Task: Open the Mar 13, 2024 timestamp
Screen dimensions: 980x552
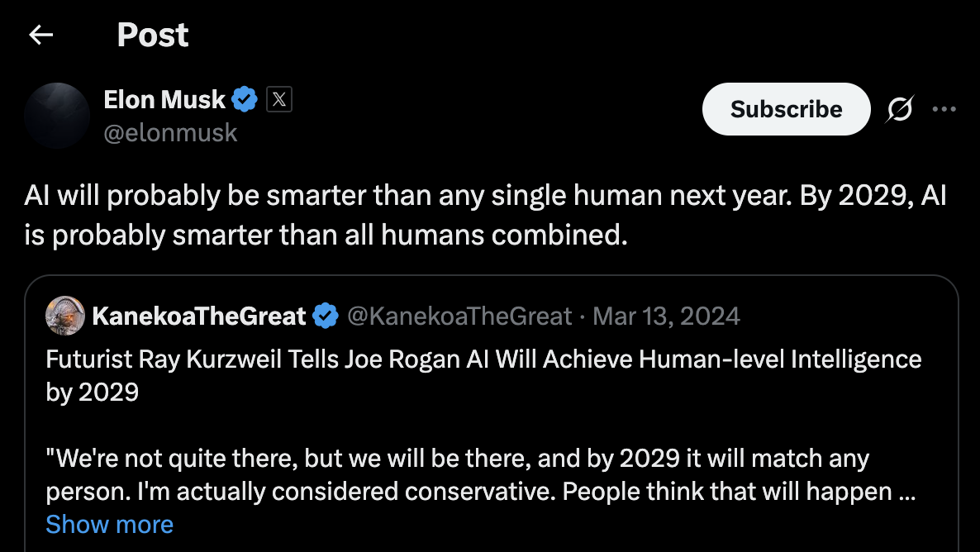Action: (x=666, y=316)
